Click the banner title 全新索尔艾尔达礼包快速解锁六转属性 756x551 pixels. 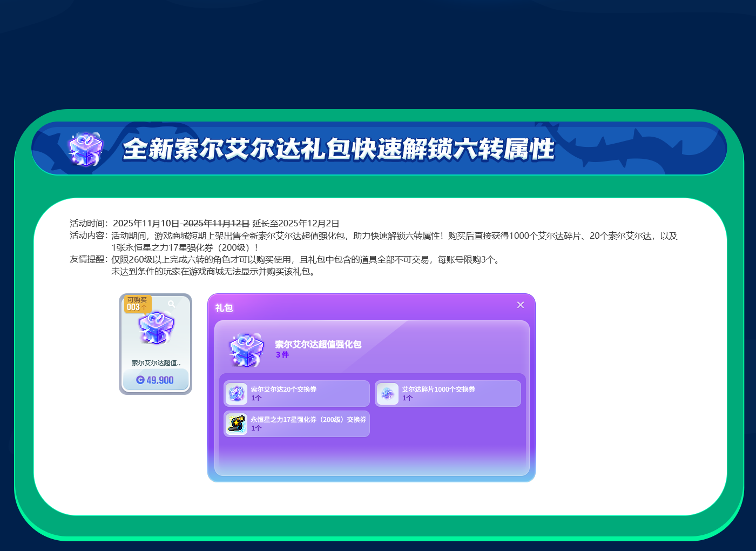point(339,150)
